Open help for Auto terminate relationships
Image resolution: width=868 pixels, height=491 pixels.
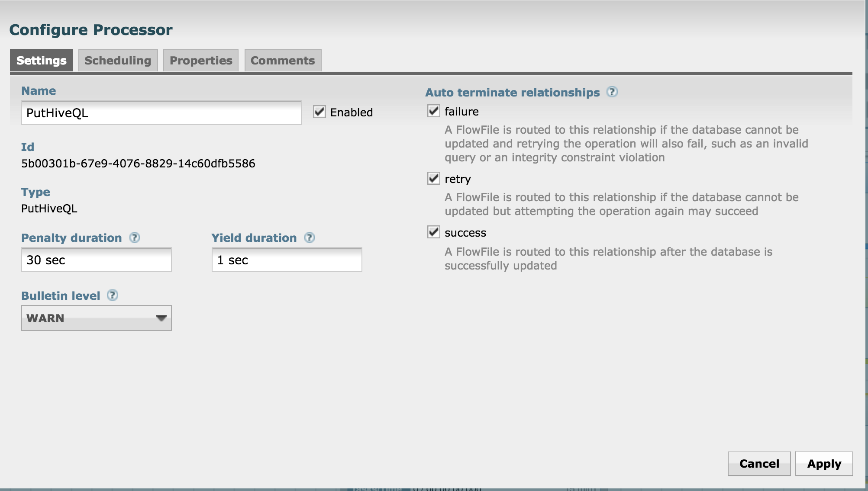(x=613, y=92)
